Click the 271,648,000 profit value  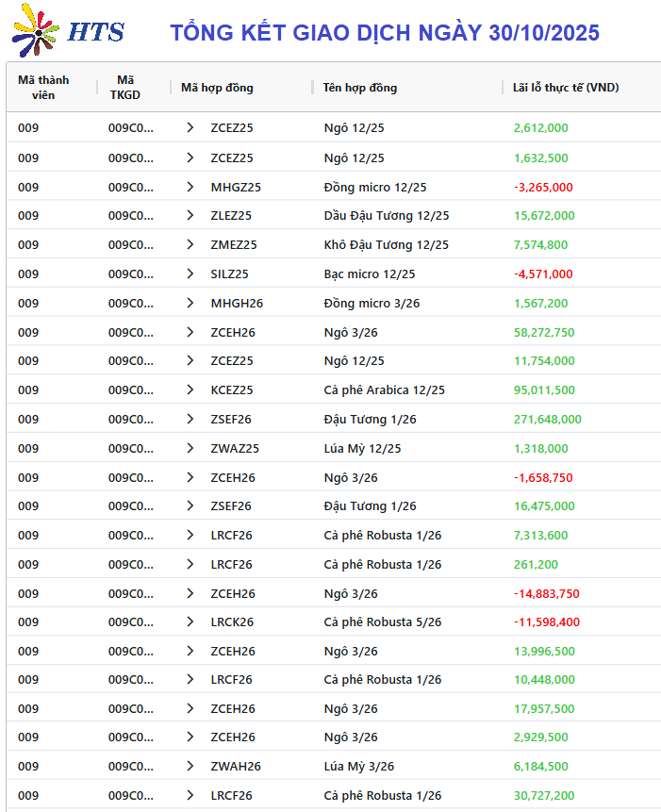(547, 419)
